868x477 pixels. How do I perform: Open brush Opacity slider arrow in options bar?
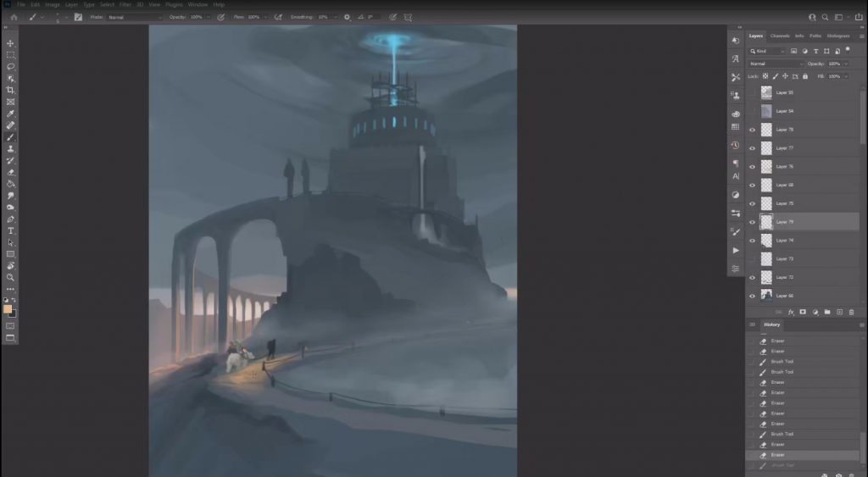point(209,17)
